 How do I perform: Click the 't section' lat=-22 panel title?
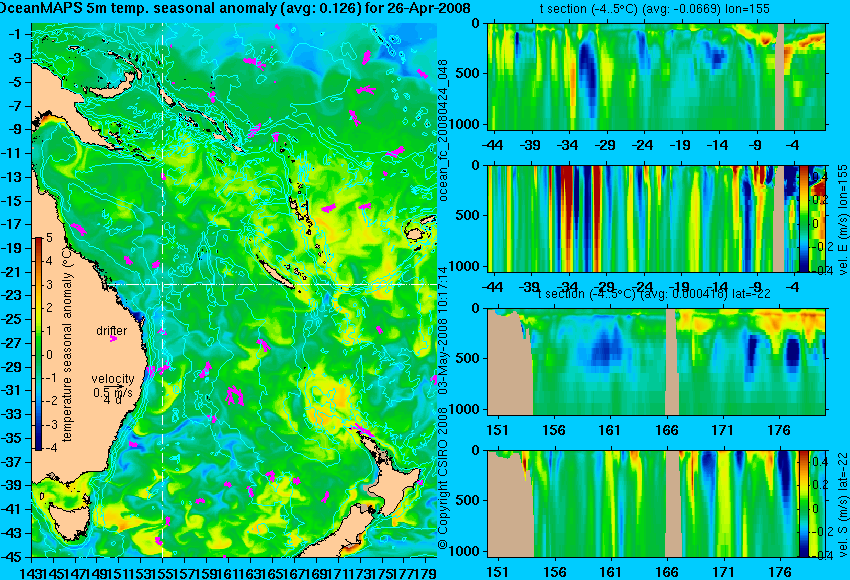point(655,294)
